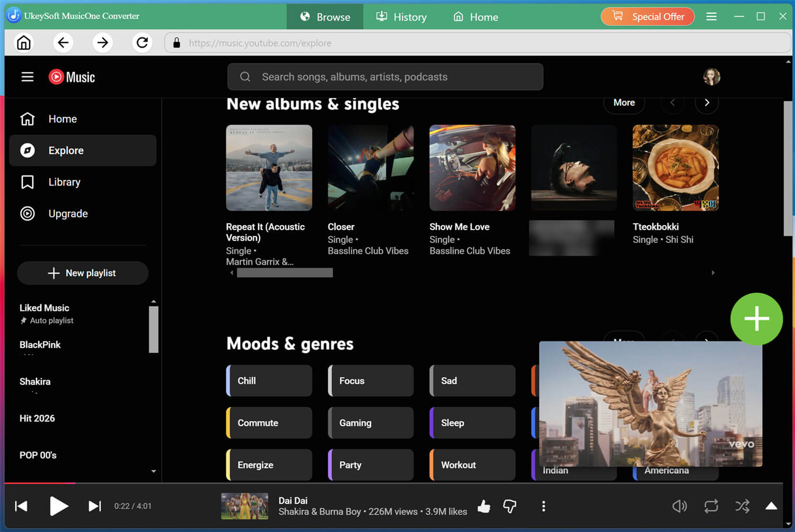Image resolution: width=795 pixels, height=532 pixels.
Task: Focus the search songs, albums, artists field
Action: [x=385, y=77]
